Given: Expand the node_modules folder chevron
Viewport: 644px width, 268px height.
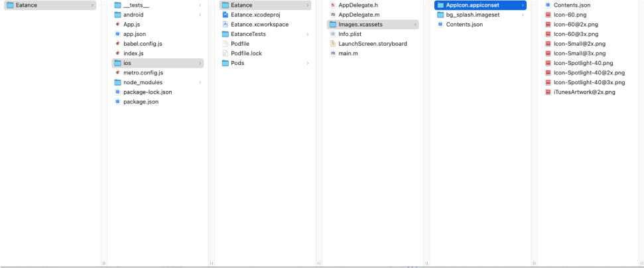Looking at the screenshot, I should click(200, 82).
